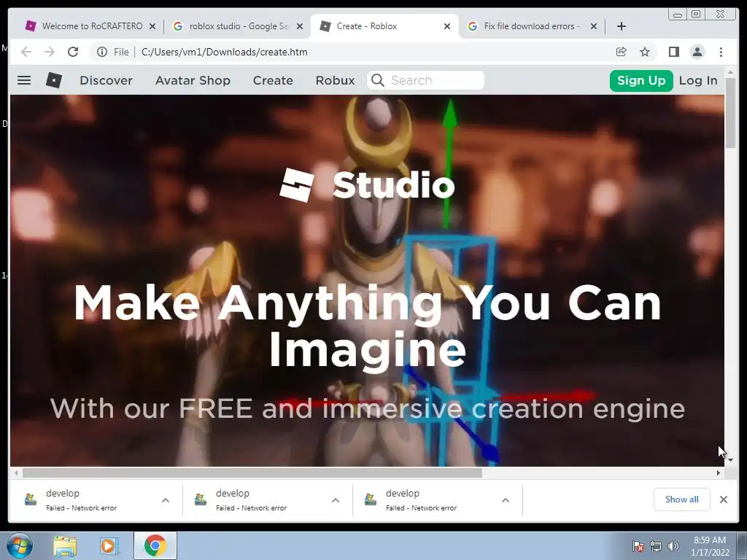Click Show all downloads button
This screenshot has width=747, height=560.
(682, 499)
